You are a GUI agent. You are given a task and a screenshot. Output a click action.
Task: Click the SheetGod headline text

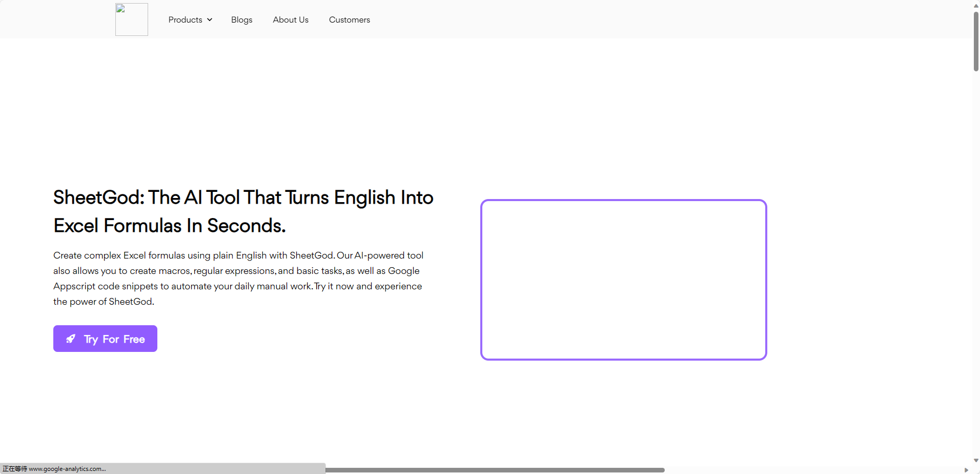tap(243, 211)
